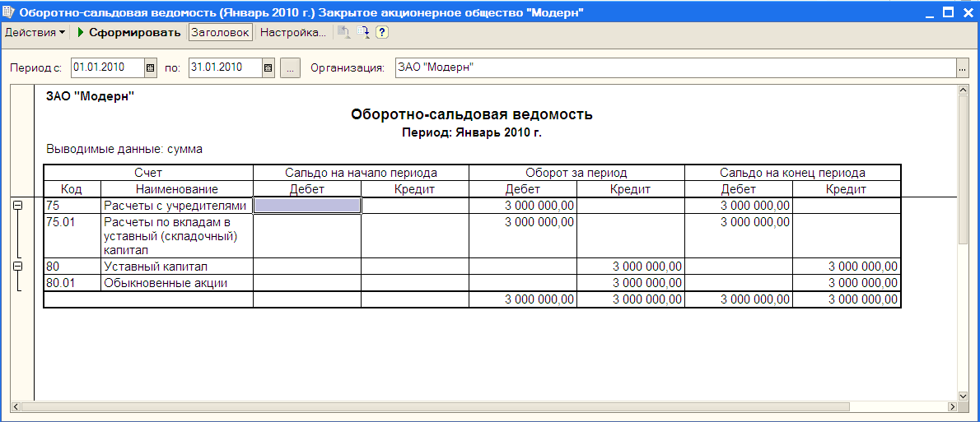Collapse the account 80 group

[18, 267]
